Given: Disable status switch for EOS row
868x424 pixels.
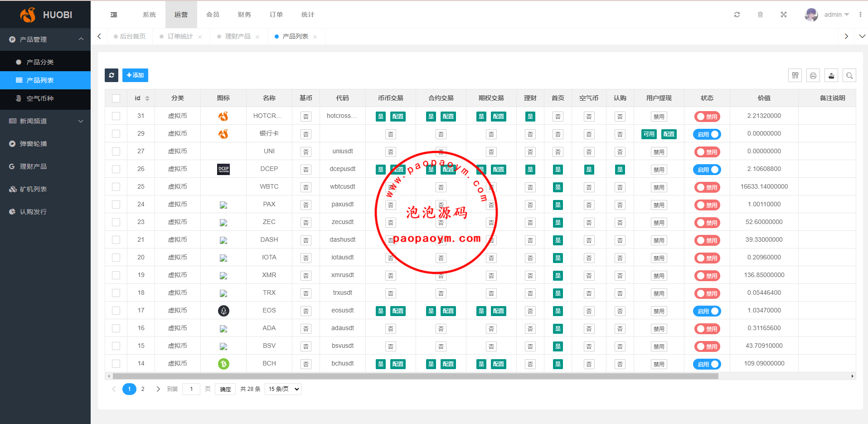Looking at the screenshot, I should tap(707, 311).
